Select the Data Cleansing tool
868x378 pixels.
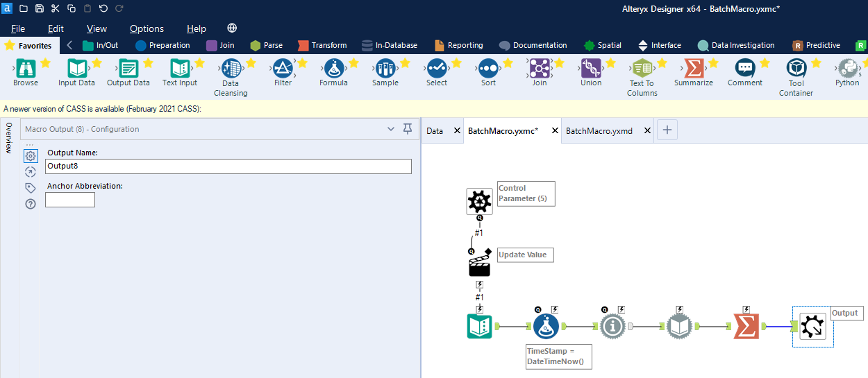[231, 68]
